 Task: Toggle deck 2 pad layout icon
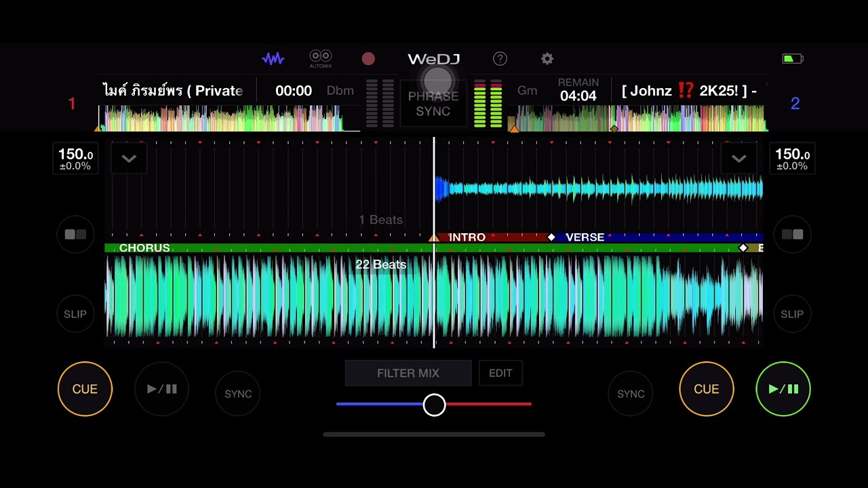click(x=792, y=235)
